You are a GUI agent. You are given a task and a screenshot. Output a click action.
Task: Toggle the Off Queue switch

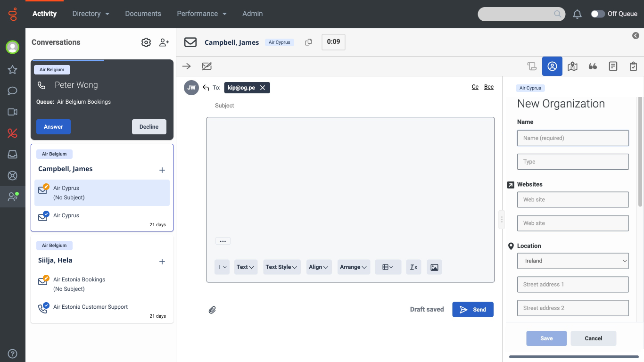pos(597,14)
